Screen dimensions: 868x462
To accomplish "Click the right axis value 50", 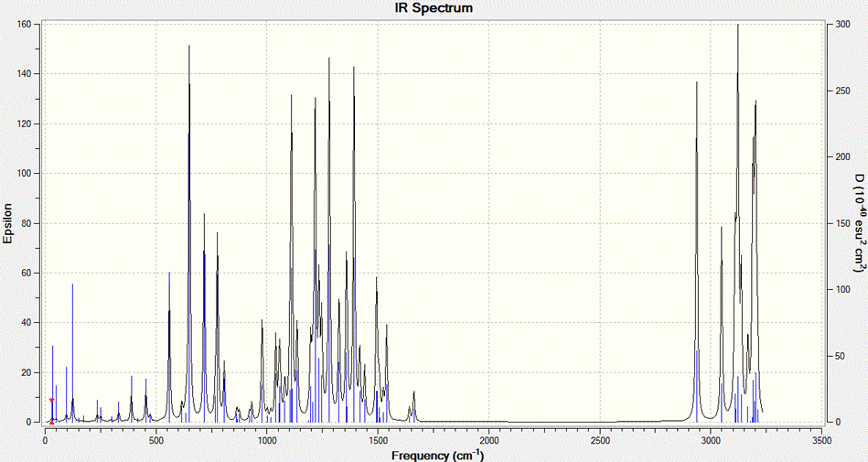I will 841,356.
